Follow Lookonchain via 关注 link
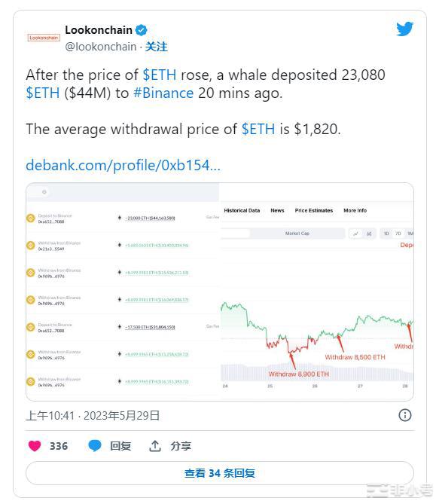Screen dimensions: 439x504 point(156,47)
